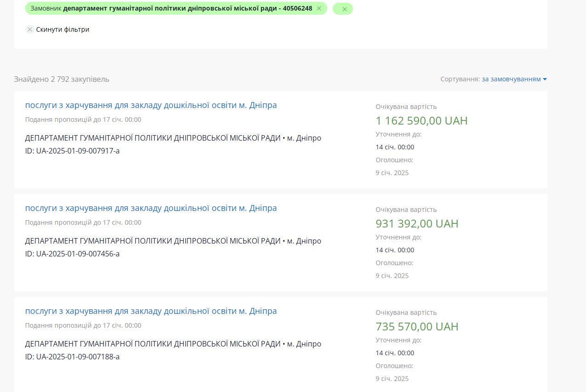
Task: Open the tender with ID ending 007917-a by its title
Action: [151, 105]
